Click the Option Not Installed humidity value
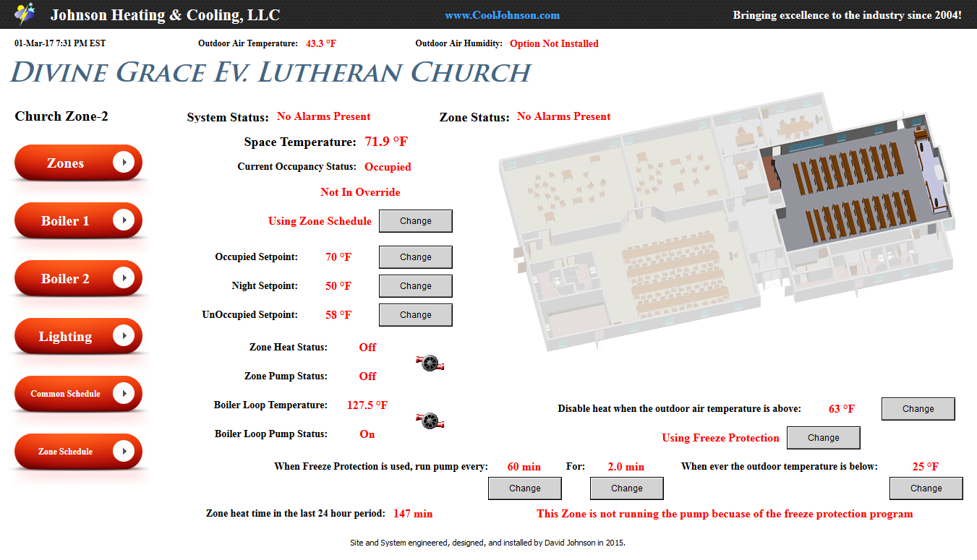The height and width of the screenshot is (560, 977). [x=554, y=43]
